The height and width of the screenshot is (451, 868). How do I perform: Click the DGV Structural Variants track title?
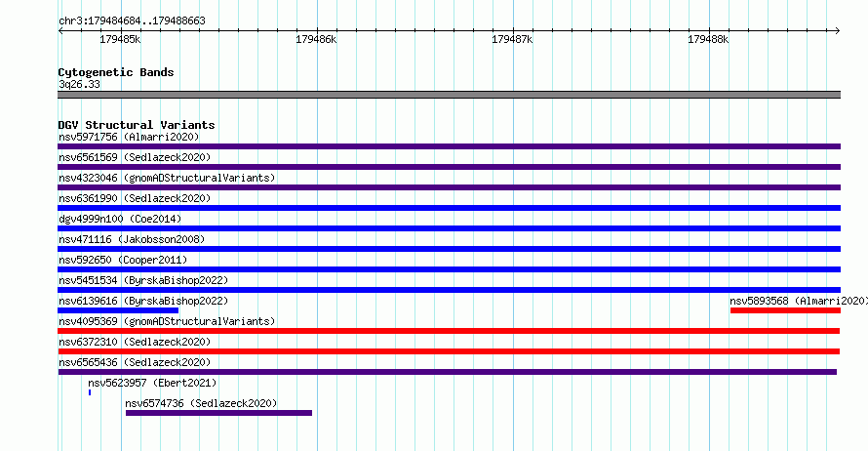pos(137,125)
